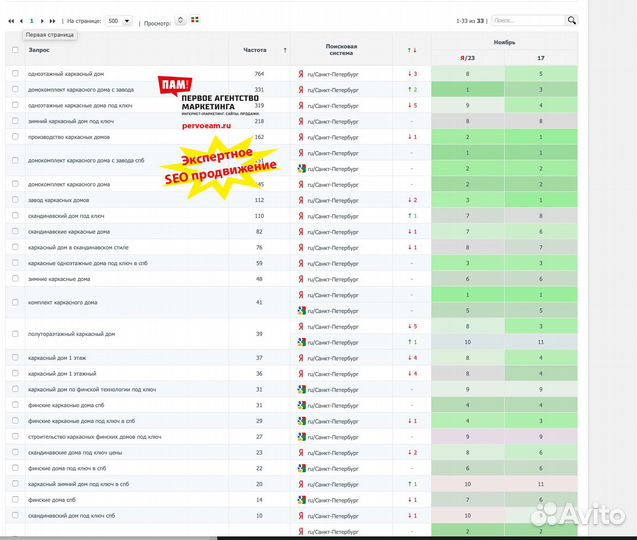This screenshot has width=637, height=540.
Task: Select checkbox for завод каркасных домов
Action: [x=15, y=200]
